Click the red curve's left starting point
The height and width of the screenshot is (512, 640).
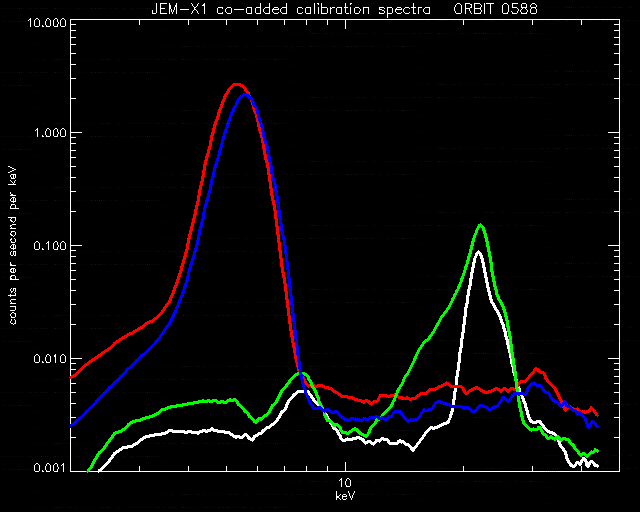(71, 377)
